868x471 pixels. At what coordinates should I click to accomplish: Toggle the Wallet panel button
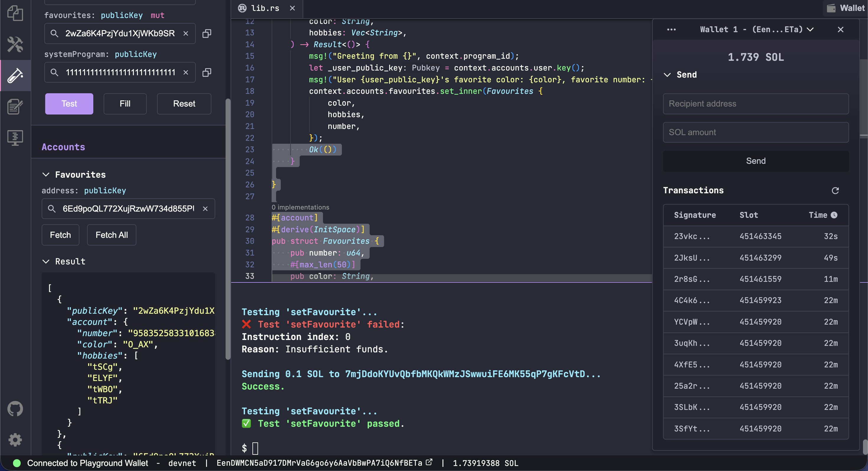pyautogui.click(x=846, y=8)
